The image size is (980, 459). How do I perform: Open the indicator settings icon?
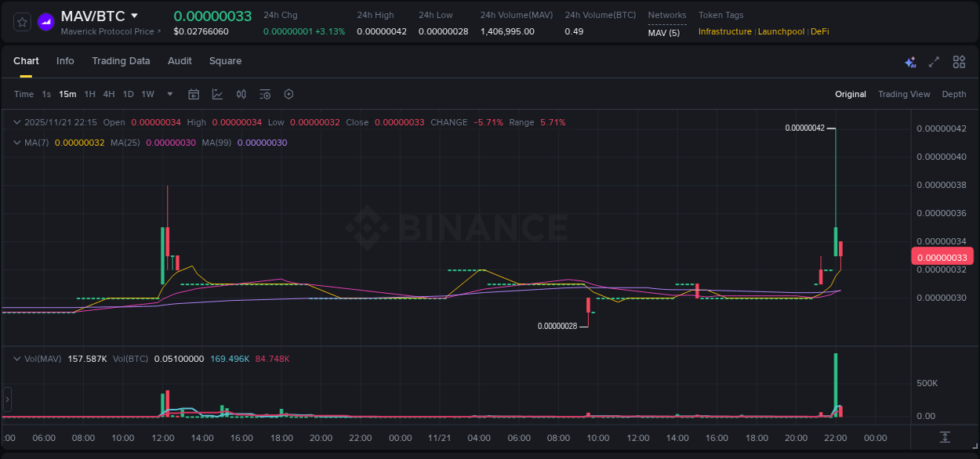click(x=265, y=94)
